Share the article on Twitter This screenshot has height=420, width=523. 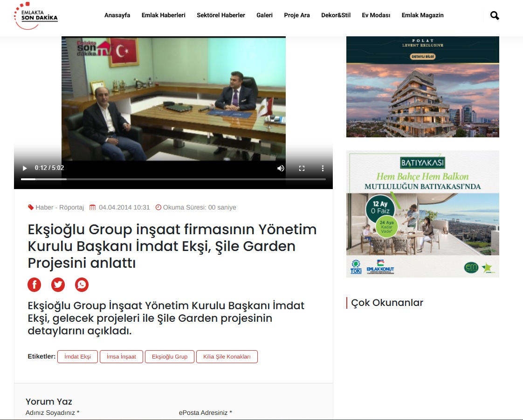pos(58,285)
